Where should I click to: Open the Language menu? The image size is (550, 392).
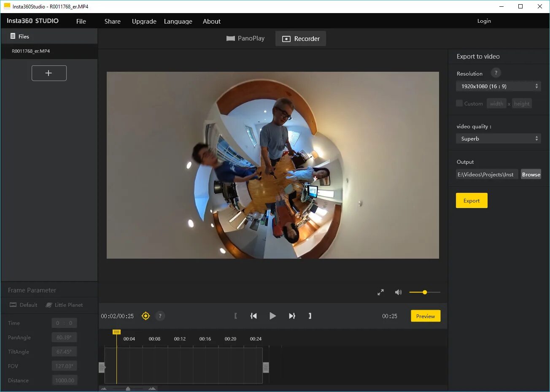tap(178, 21)
